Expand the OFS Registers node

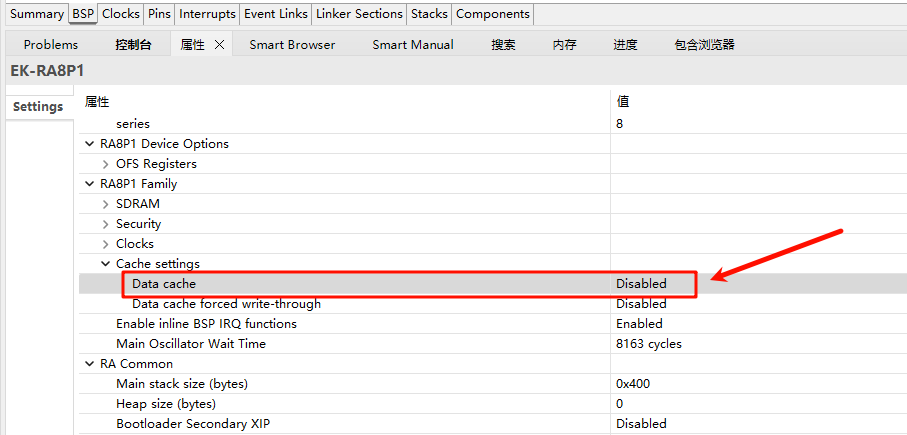coord(106,164)
